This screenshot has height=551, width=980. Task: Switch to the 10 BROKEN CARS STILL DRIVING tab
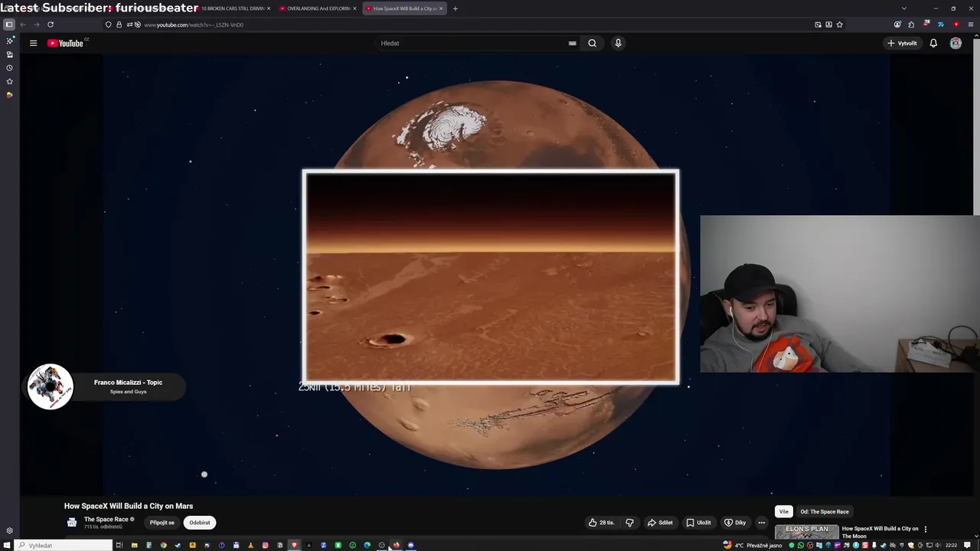[231, 8]
